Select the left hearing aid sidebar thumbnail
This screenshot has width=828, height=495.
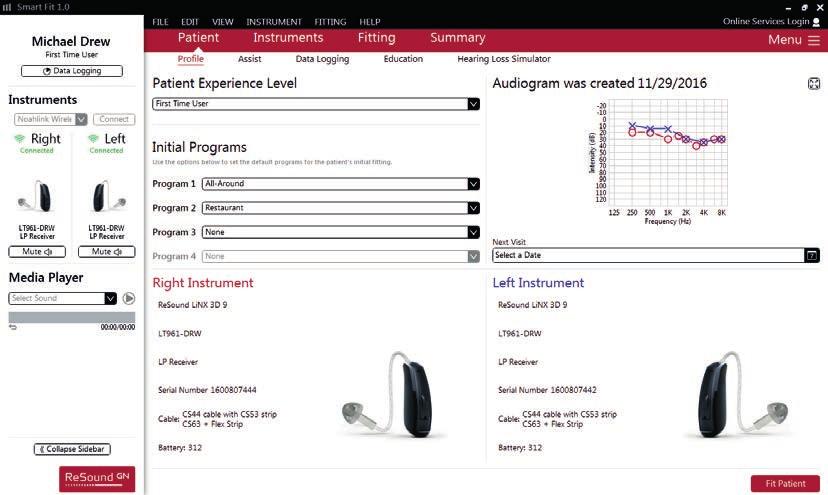click(x=108, y=196)
